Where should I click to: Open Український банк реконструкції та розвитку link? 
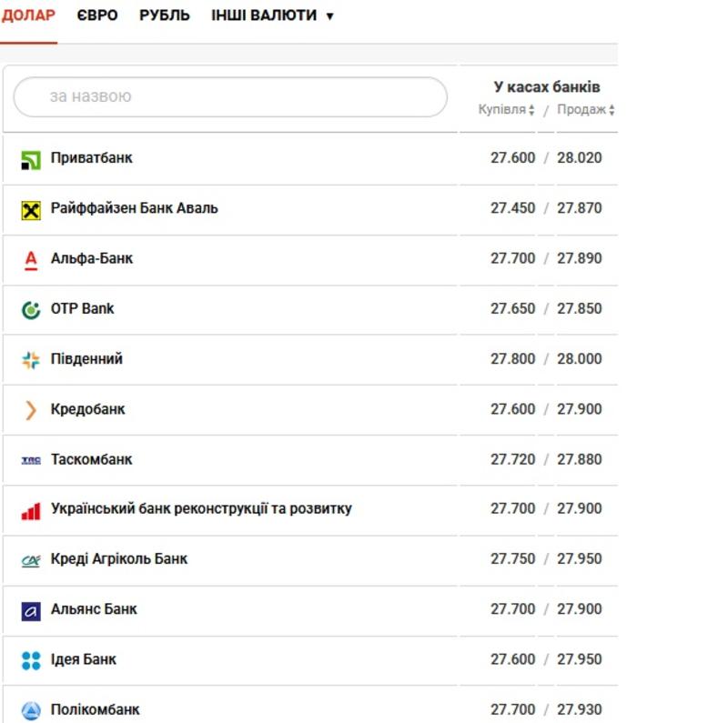click(201, 508)
